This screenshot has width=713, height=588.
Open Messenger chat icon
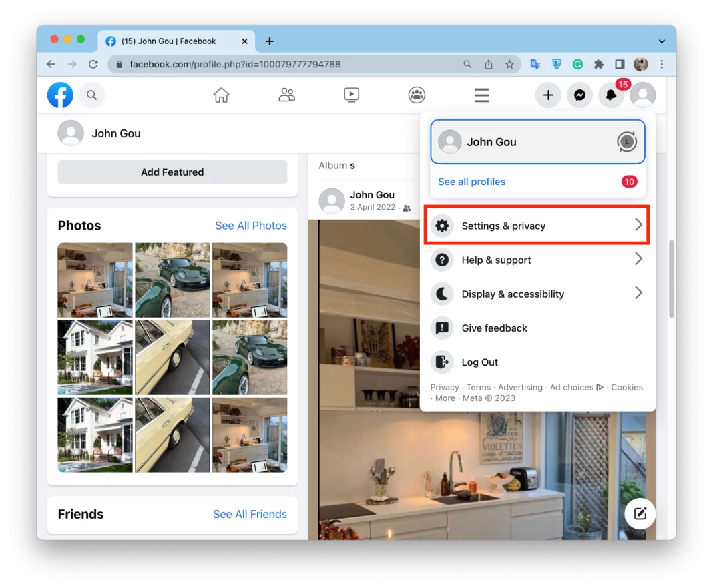580,95
